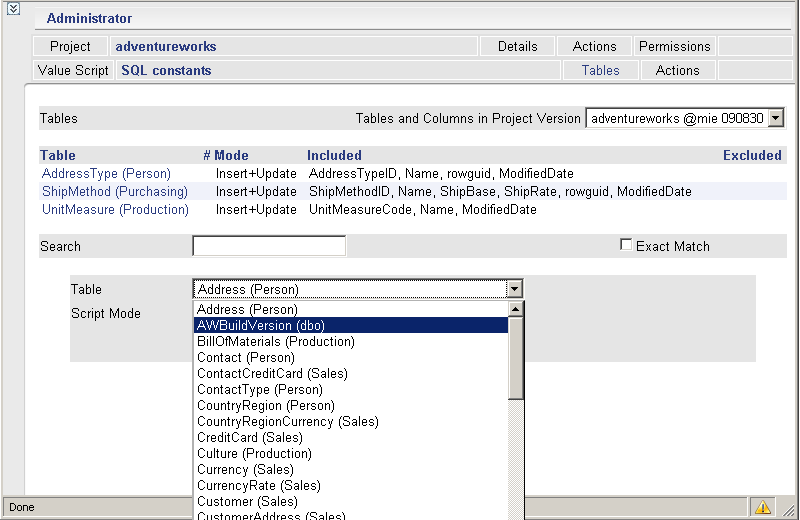Screen dimensions: 800x520
Task: Toggle the Exact Match checkbox
Action: click(626, 244)
